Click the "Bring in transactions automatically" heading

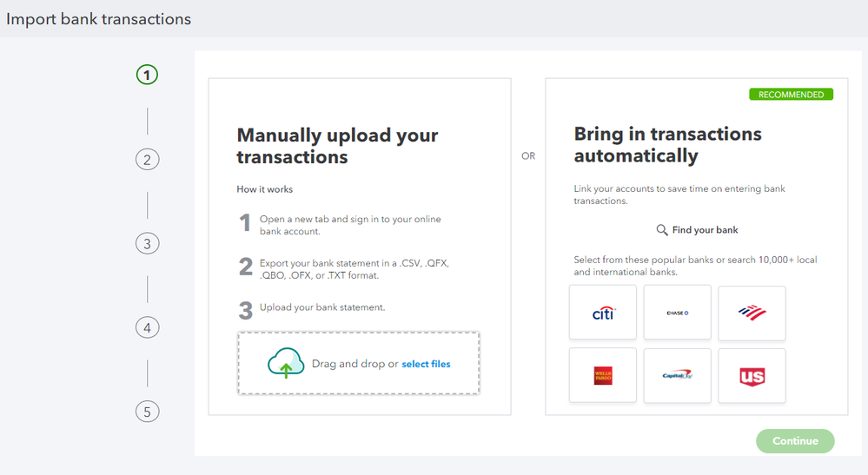(x=667, y=145)
